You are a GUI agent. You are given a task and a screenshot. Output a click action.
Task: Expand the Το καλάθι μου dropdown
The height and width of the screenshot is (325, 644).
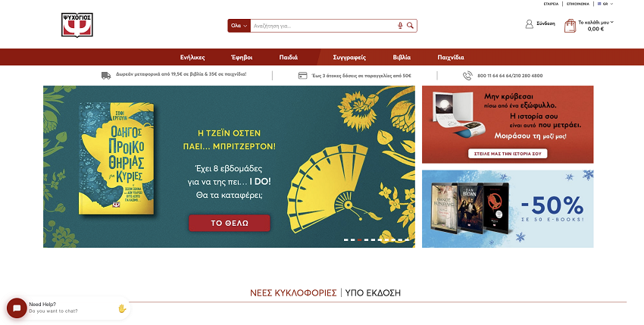596,26
